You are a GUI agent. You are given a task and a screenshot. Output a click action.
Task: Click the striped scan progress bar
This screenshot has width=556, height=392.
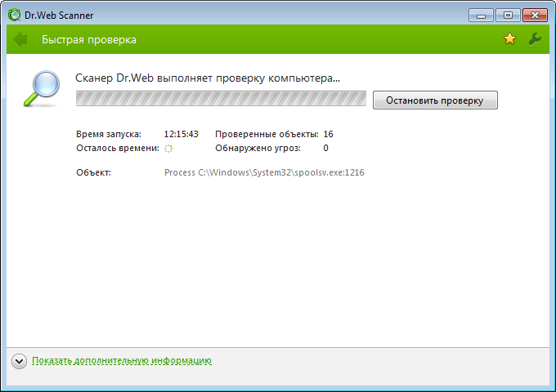click(x=221, y=100)
